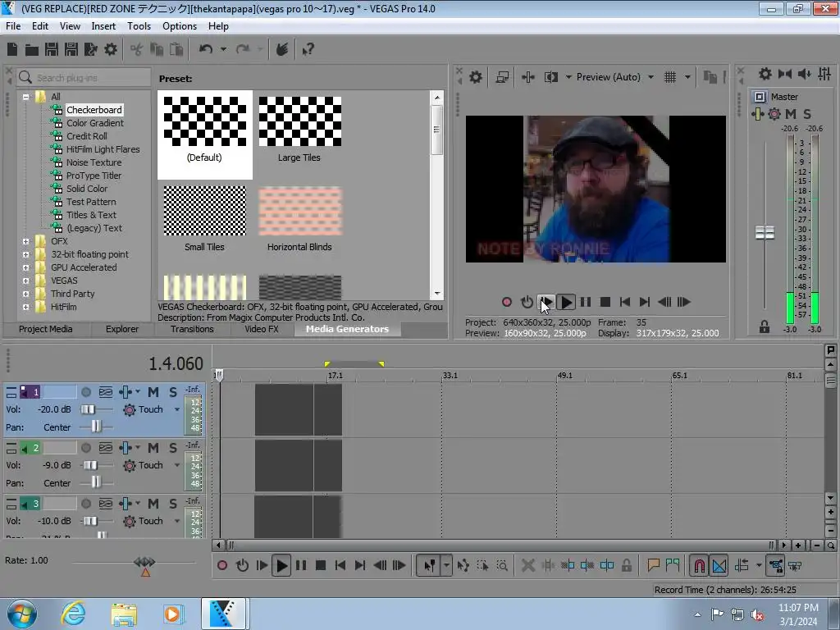Click the playback Rate slider handle
The image size is (840, 630).
point(144,563)
